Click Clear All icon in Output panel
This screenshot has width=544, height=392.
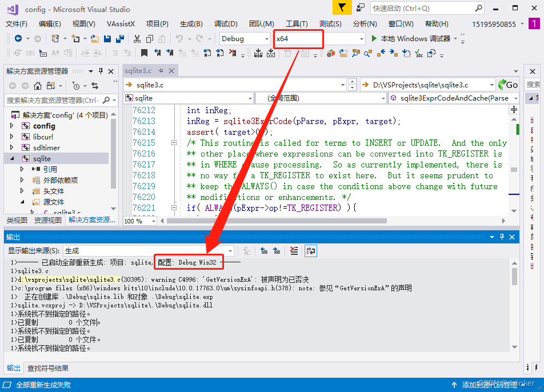(x=294, y=250)
